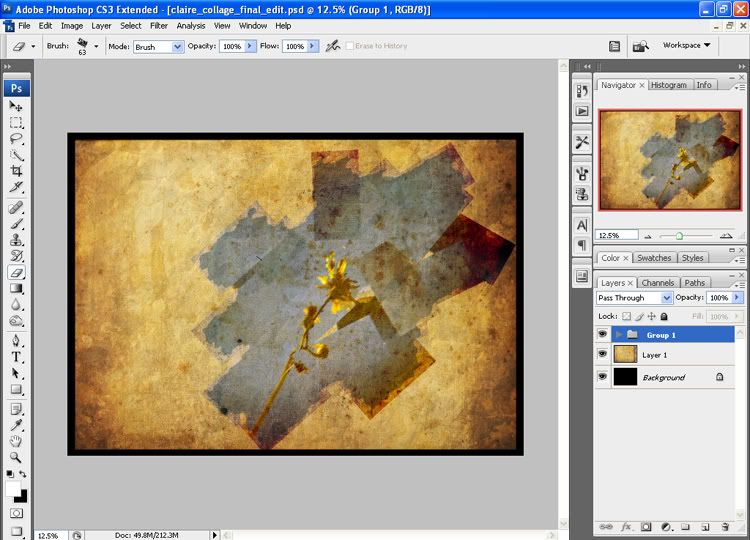The width and height of the screenshot is (750, 540).
Task: Select the Blur tool
Action: tap(16, 305)
